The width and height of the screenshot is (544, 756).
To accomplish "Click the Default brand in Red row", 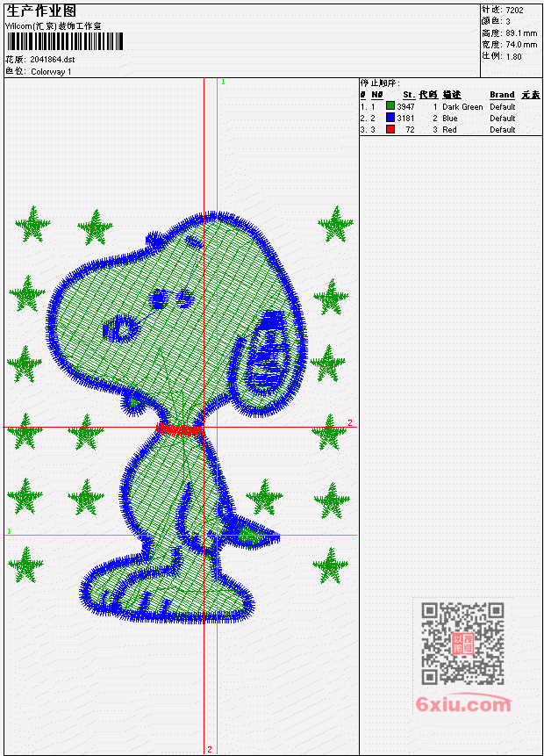I will coord(502,129).
